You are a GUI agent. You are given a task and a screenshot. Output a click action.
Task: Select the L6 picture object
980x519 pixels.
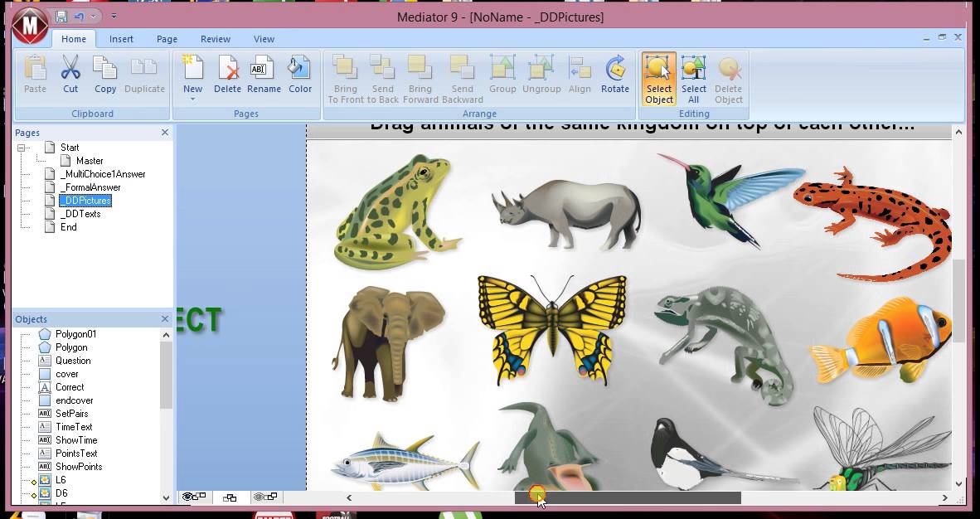(x=61, y=480)
